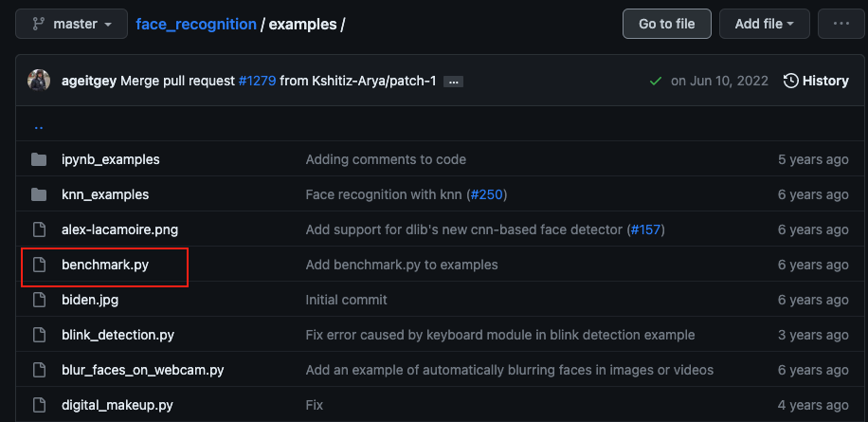Viewport: 868px width, 422px height.
Task: Click the 'on Jun 10, 2022' commit date
Action: tap(719, 81)
